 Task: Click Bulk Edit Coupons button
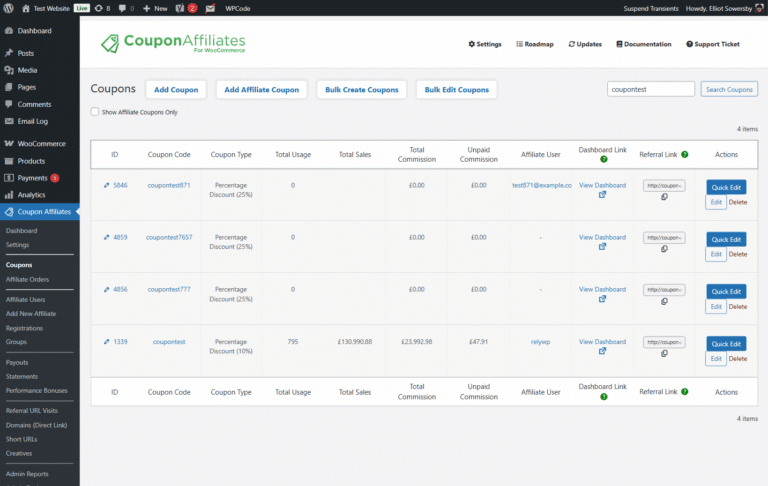(x=456, y=90)
